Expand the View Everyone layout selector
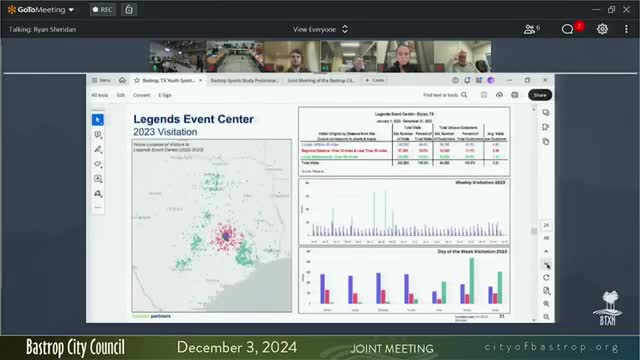The height and width of the screenshot is (360, 640). (x=320, y=29)
